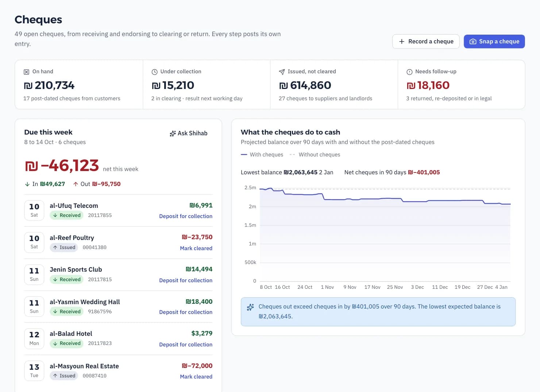Click the al-Balad Hotel $3,279 amount
Image resolution: width=540 pixels, height=392 pixels.
(202, 333)
